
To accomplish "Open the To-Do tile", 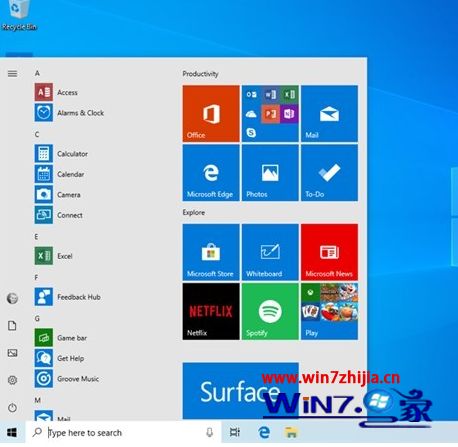I will pyautogui.click(x=329, y=173).
